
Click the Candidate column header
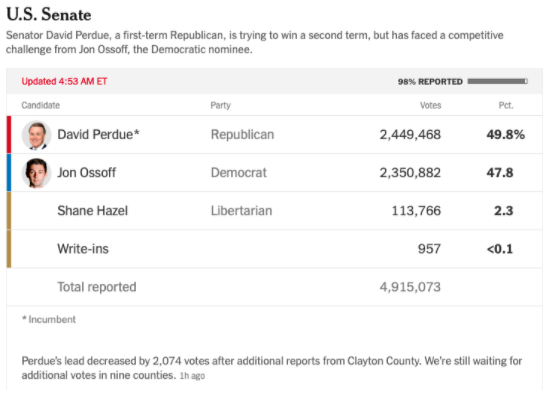coord(41,105)
